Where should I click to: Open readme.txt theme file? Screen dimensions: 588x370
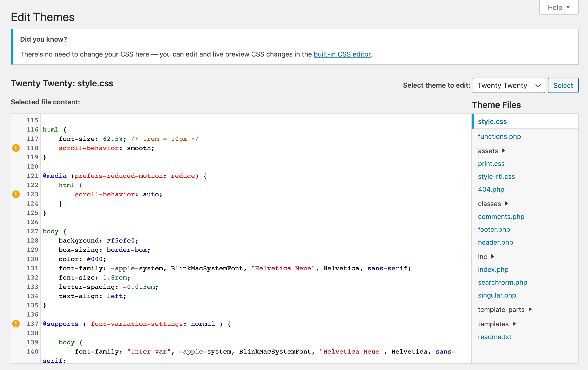494,337
